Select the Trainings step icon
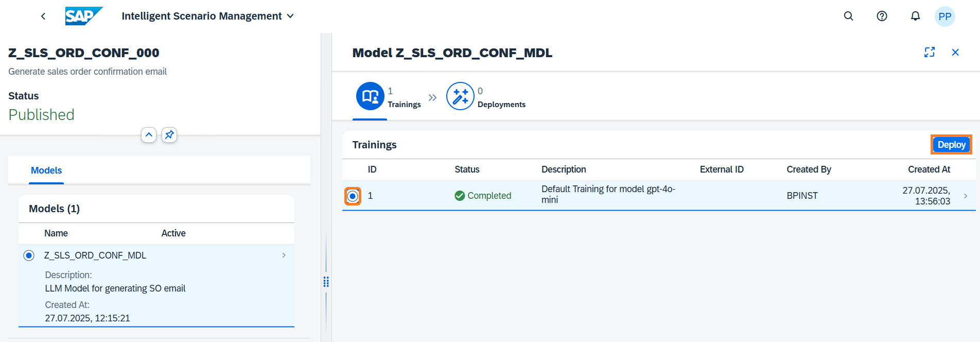Viewport: 980px width, 342px height. coord(370,96)
